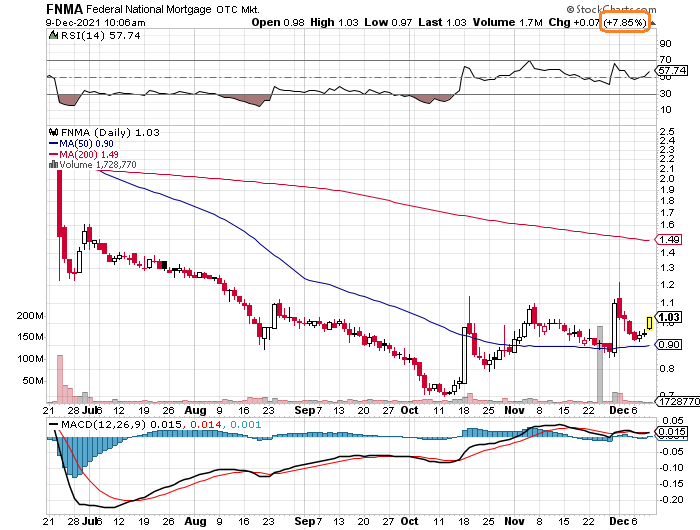Click the Aug label under the price chart
This screenshot has width=700, height=530.
pyautogui.click(x=196, y=410)
